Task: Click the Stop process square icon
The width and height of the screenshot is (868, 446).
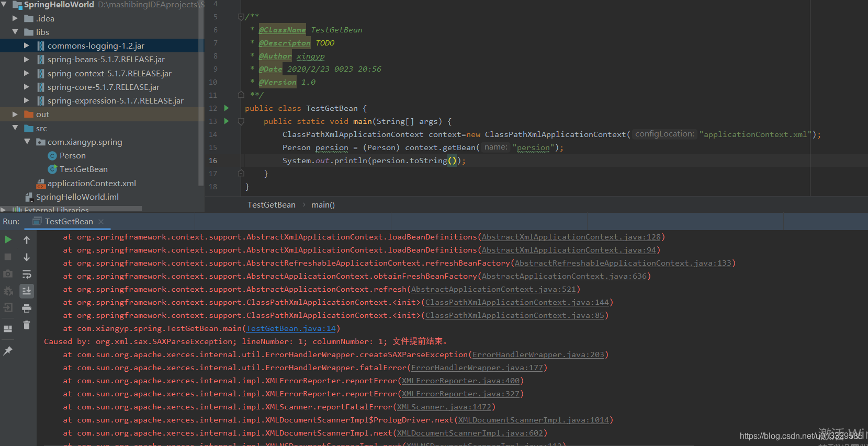Action: point(8,257)
